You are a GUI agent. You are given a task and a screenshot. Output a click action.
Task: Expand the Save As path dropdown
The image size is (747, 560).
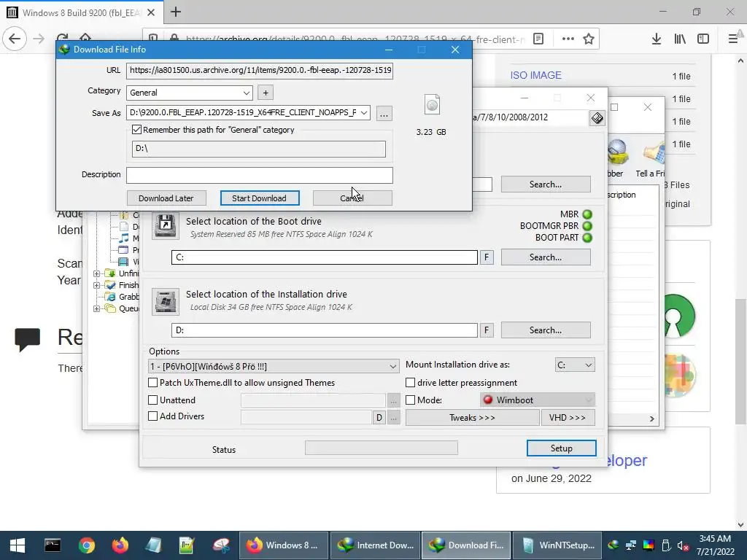(x=364, y=113)
